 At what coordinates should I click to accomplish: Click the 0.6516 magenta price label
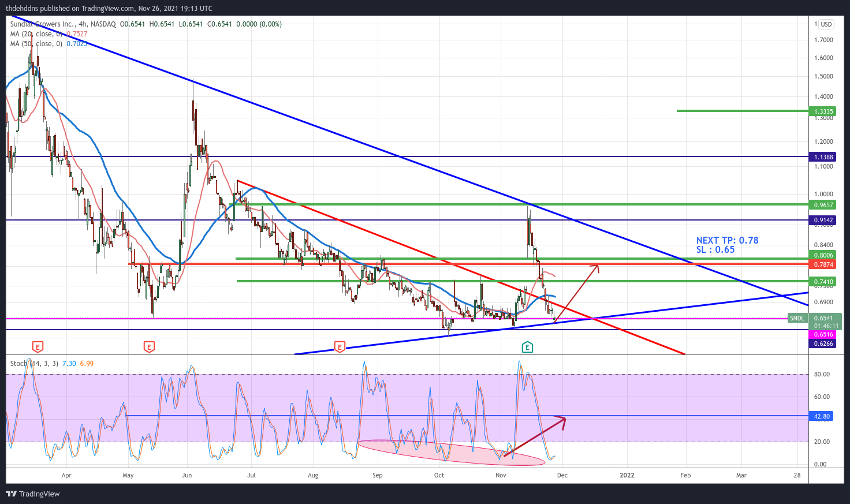click(823, 334)
